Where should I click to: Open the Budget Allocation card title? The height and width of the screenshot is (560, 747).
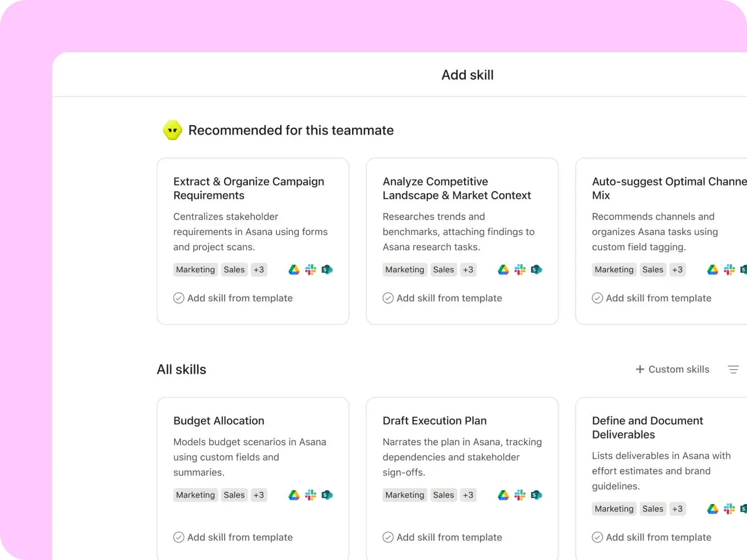(219, 421)
